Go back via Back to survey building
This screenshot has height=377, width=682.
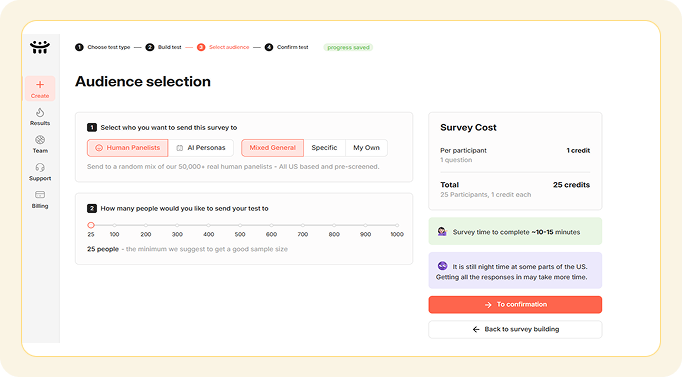515,330
